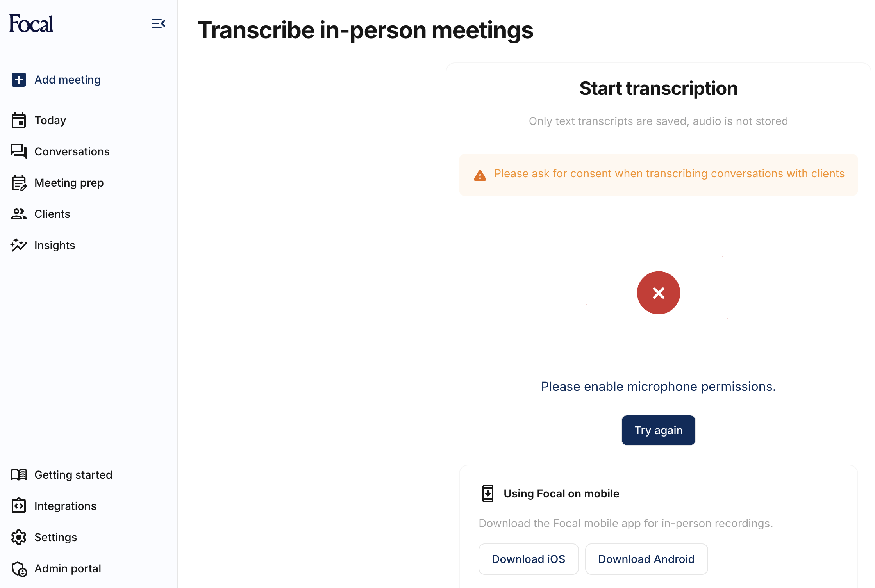Viewport: 875px width, 588px height.
Task: Click the Clients people icon
Action: point(19,214)
